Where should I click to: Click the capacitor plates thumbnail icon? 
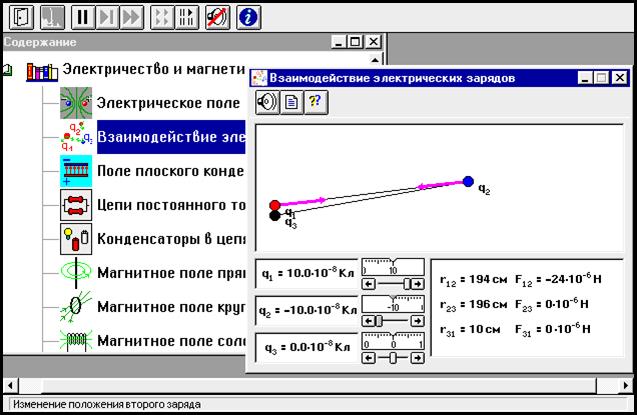(76, 171)
